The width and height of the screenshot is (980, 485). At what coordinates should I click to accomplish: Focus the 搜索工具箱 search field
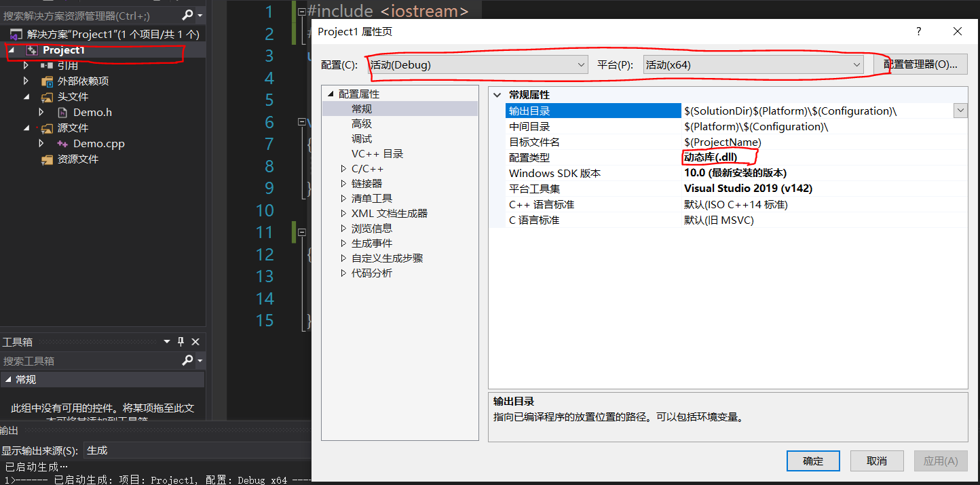tap(91, 360)
